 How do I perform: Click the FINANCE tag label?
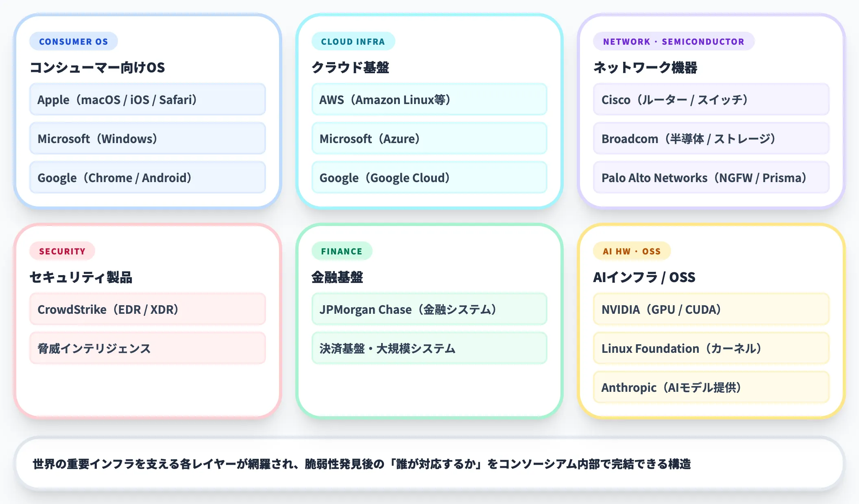point(342,251)
